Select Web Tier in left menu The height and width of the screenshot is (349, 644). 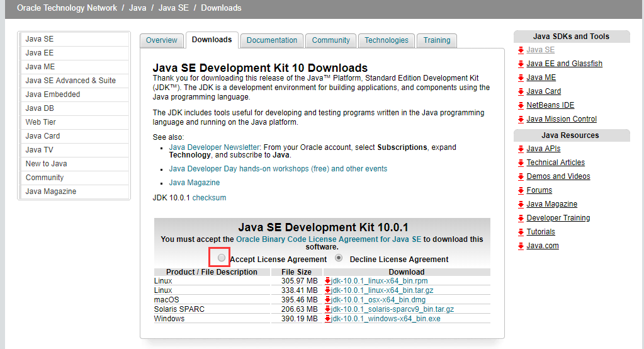(74, 122)
